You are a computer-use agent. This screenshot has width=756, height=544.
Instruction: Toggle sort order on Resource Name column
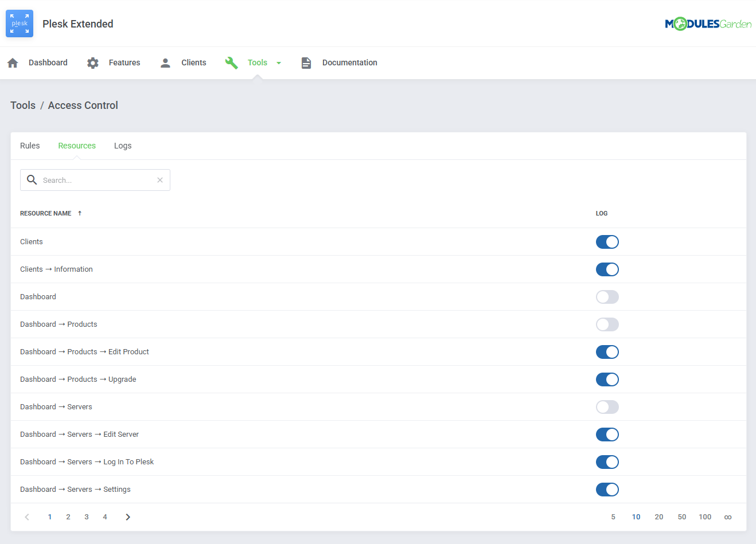[79, 213]
